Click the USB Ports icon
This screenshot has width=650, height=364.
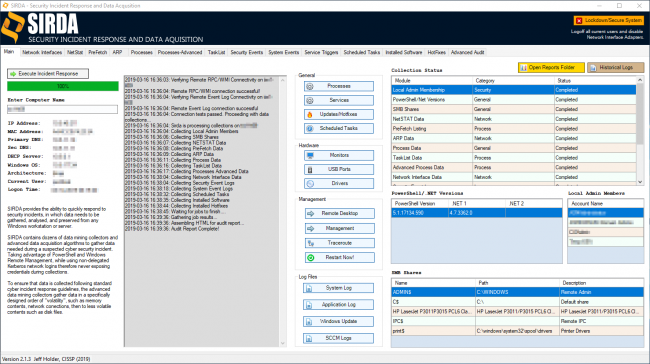(310, 170)
